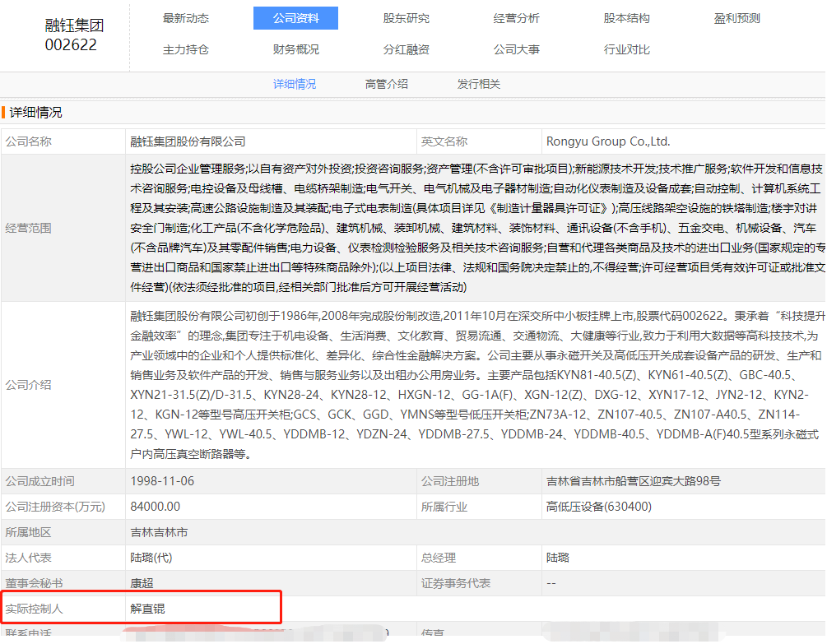Select the company name 融钰集团股份有限公司
Screen dimensions: 827x644
[188, 141]
